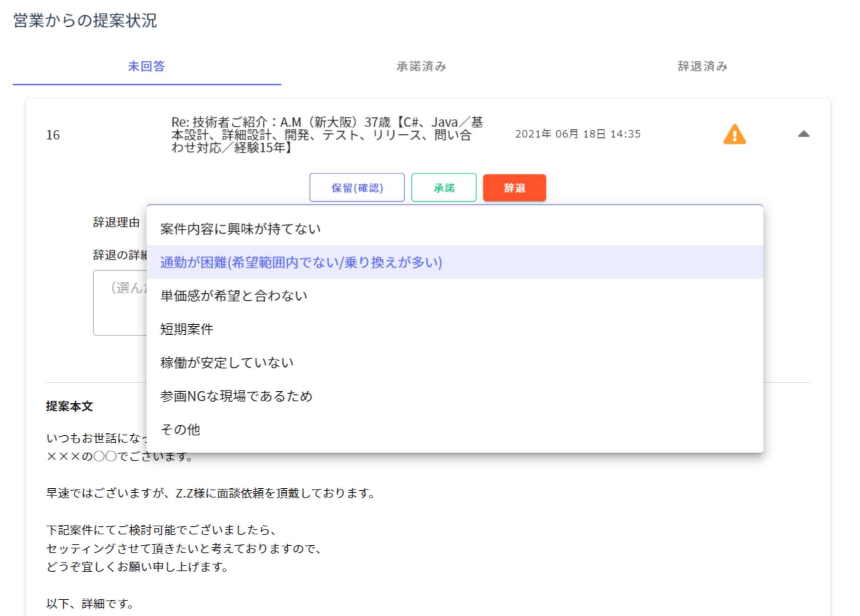Select 案件内容に興味が持てない option

[455, 229]
